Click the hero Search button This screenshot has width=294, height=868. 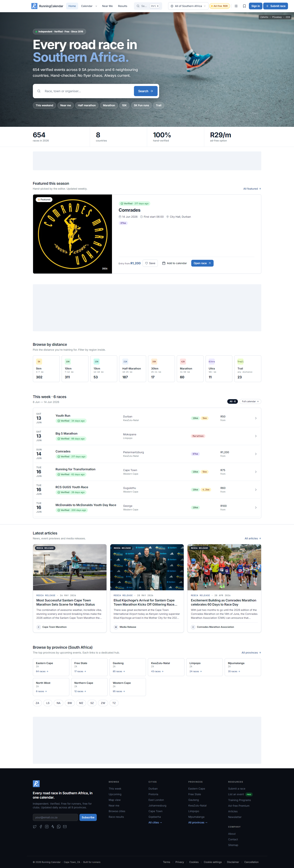[x=146, y=91]
